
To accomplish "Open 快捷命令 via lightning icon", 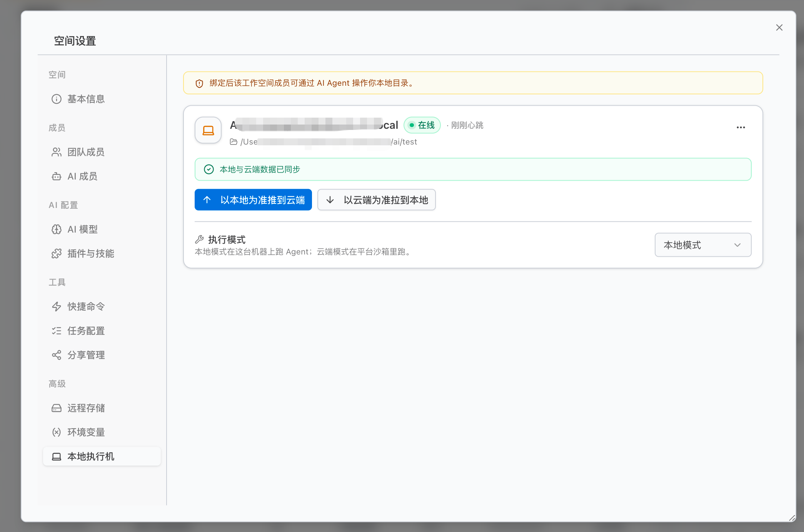I will pos(57,306).
